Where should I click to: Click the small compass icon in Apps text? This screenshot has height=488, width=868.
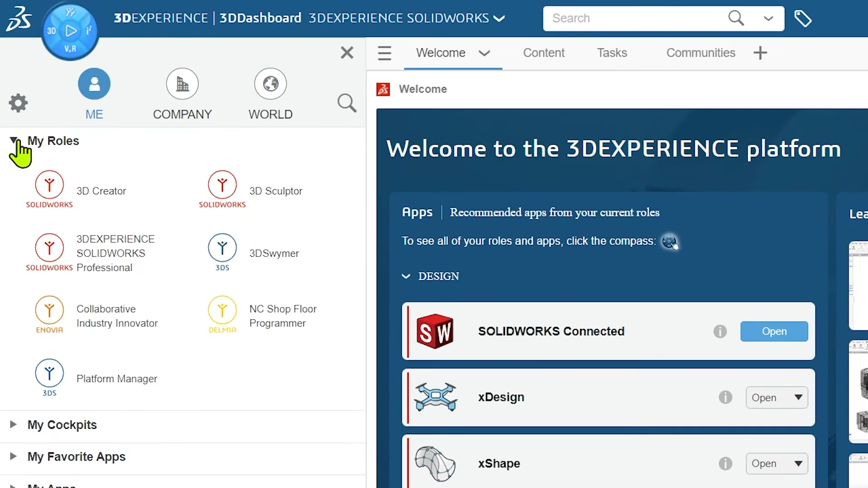[x=670, y=241]
